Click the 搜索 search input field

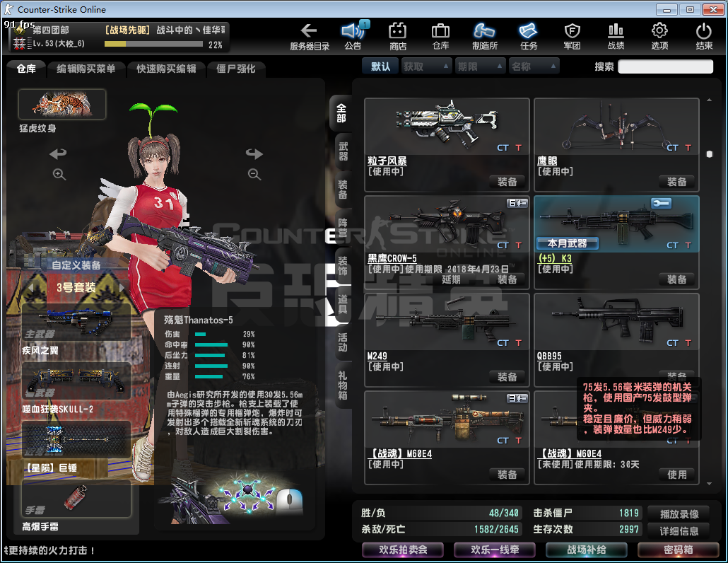point(665,66)
